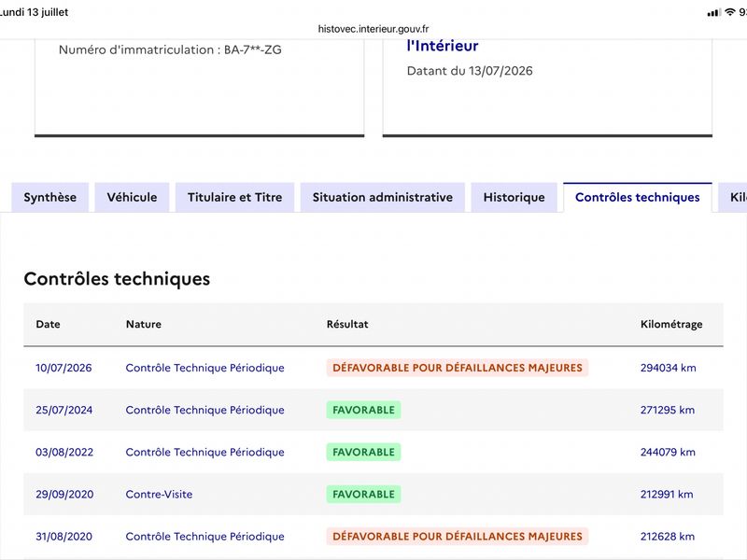Click the Résultat column header

click(347, 324)
